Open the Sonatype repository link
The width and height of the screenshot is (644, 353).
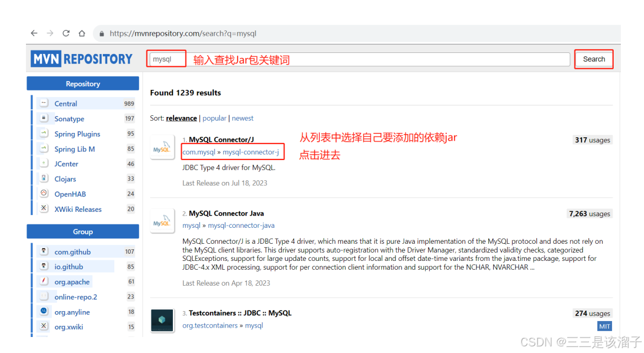click(70, 119)
